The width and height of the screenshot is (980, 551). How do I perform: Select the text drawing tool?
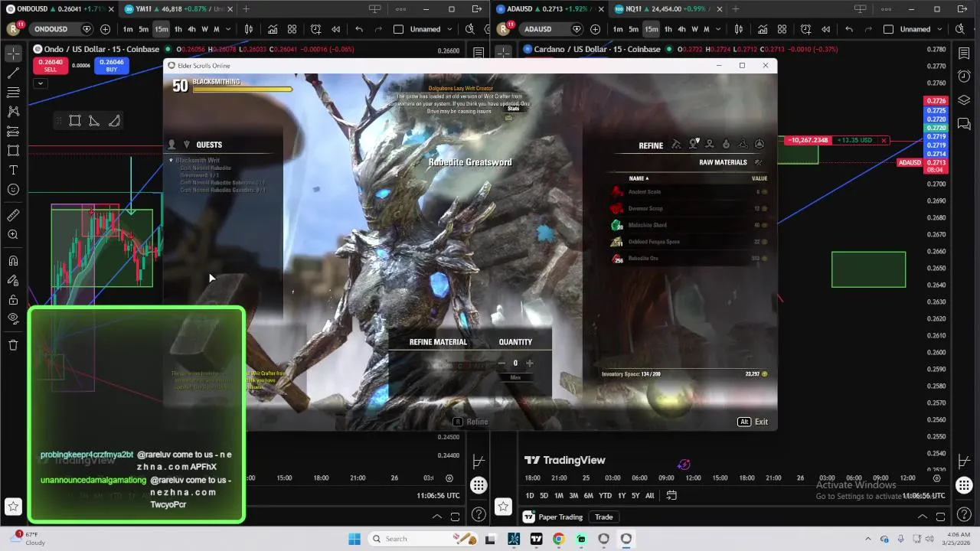pyautogui.click(x=13, y=170)
